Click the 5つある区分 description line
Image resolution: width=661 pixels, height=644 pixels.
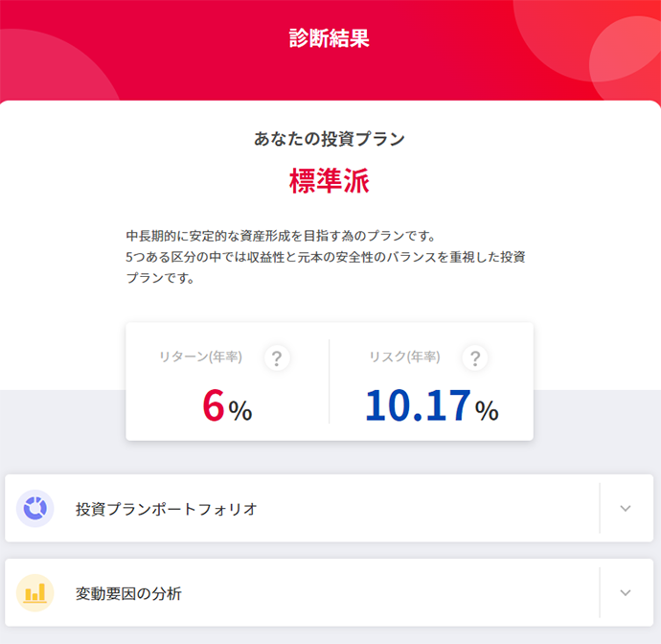tap(326, 257)
